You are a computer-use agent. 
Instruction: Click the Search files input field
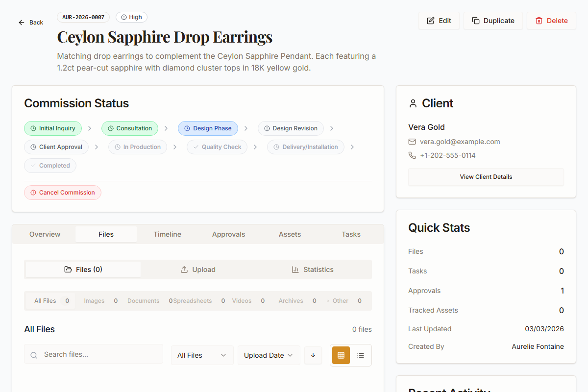coord(93,354)
